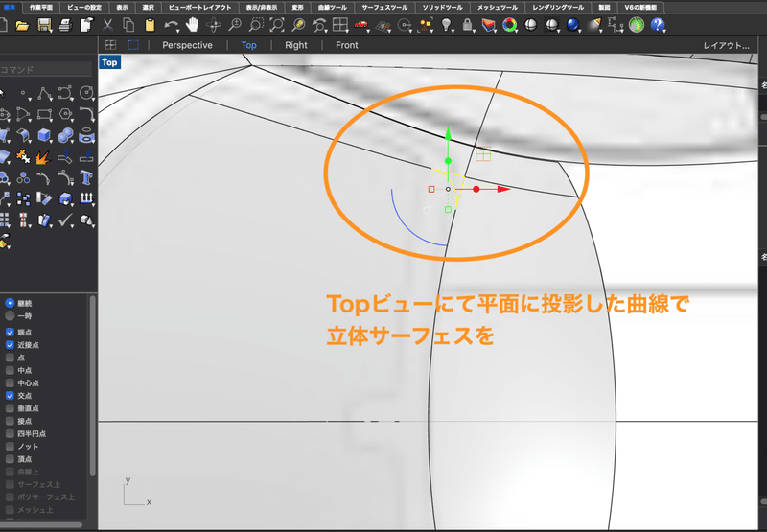
Task: Select the Box solid tool
Action: 44,135
